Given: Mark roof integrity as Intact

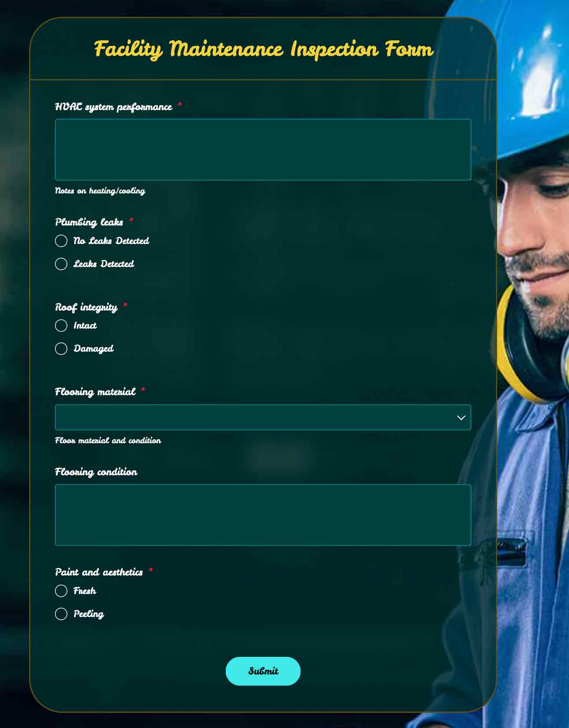Looking at the screenshot, I should click(x=61, y=326).
